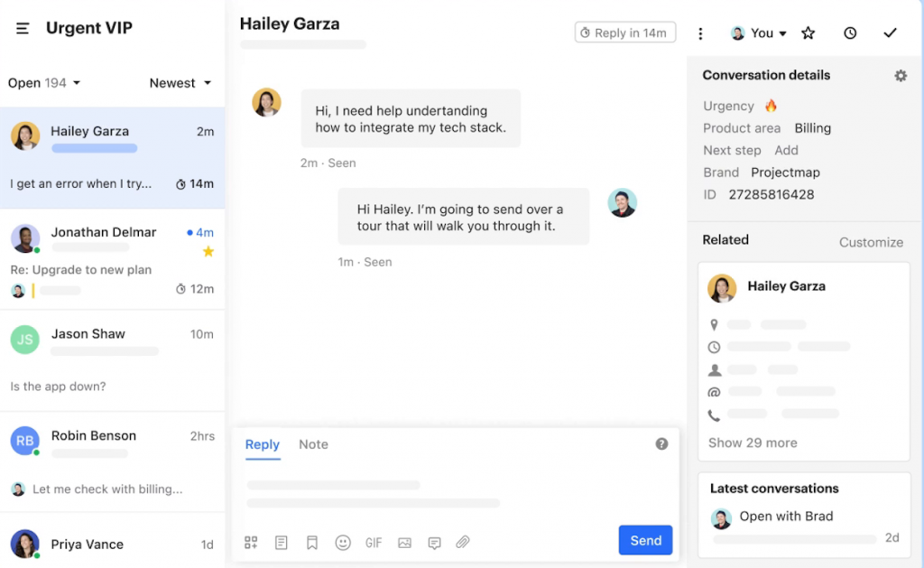This screenshot has width=924, height=568.
Task: Snooze the conversation using the clock icon
Action: point(849,33)
